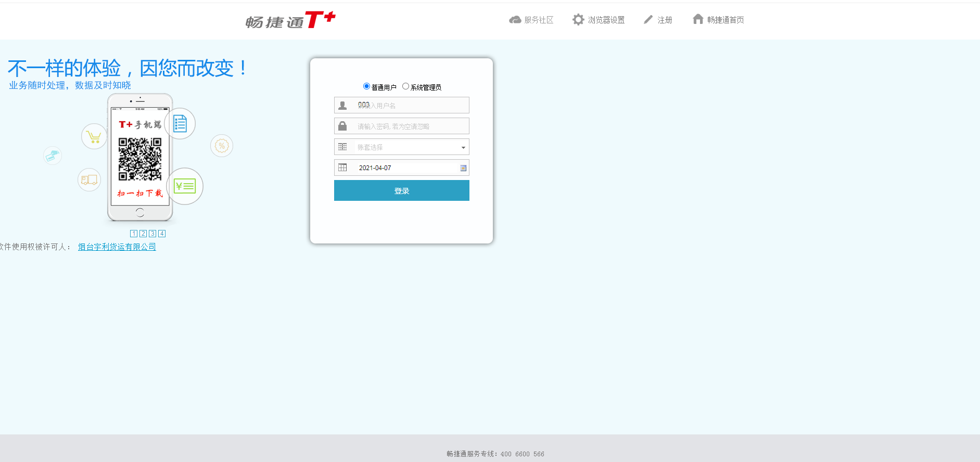980x462 pixels.
Task: Open the 服务社区 cloud icon
Action: tap(515, 20)
